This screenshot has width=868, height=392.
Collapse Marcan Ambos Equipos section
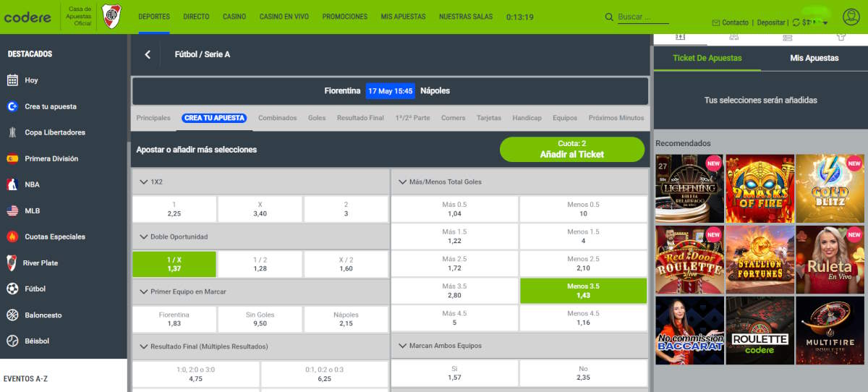point(403,346)
